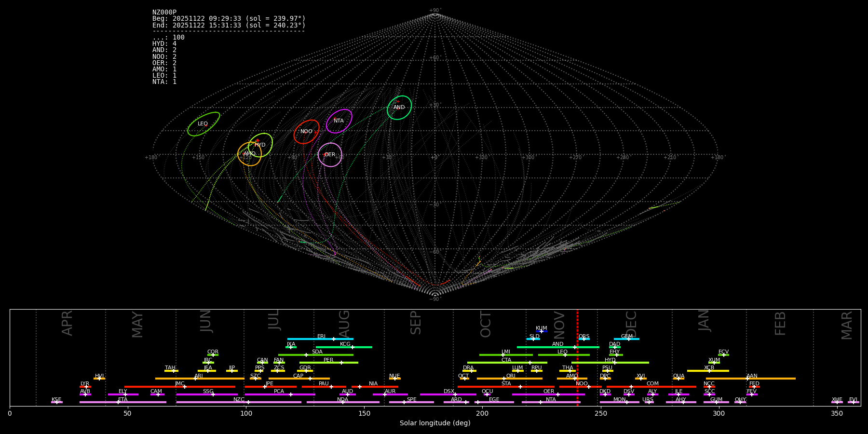Click the HYD radiant ellipse on sky map
Viewport: 868px width, 434px height.
click(260, 145)
